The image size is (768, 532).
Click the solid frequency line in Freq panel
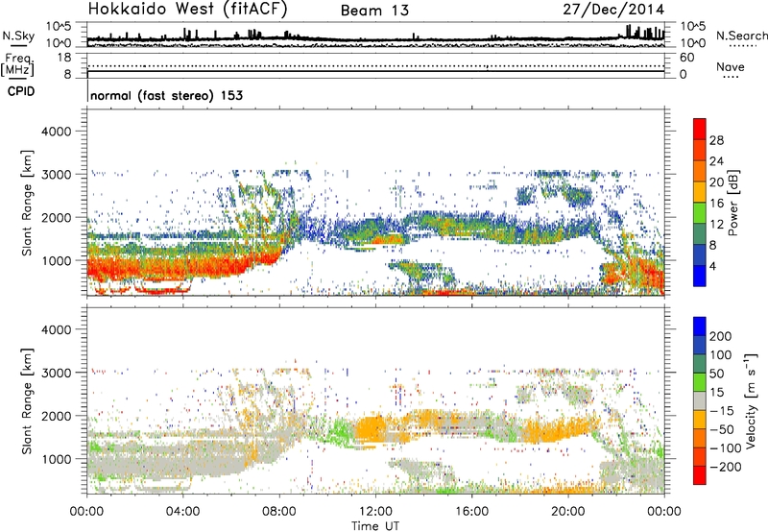(375, 71)
